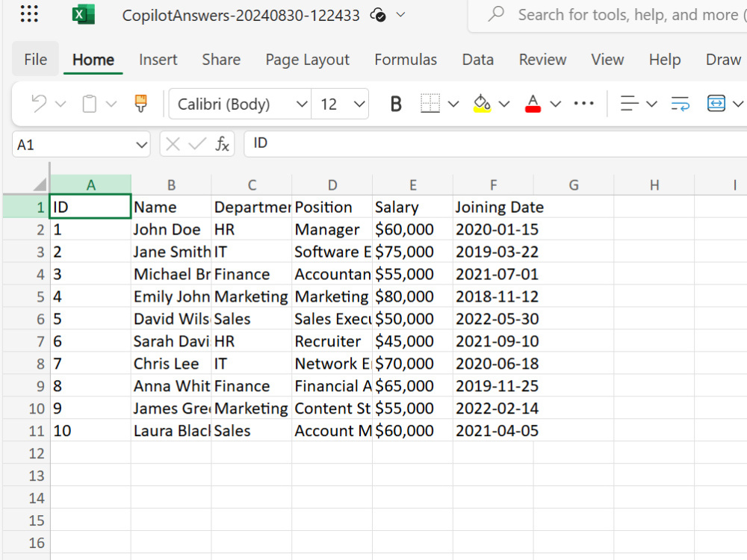The image size is (747, 560).
Task: Click Merge and Center icon
Action: point(716,103)
